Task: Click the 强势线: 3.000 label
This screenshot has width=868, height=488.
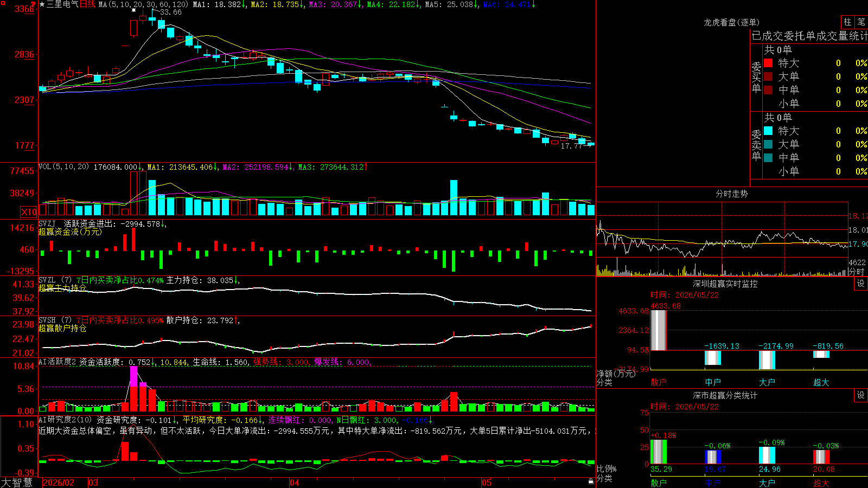Action: (x=281, y=362)
